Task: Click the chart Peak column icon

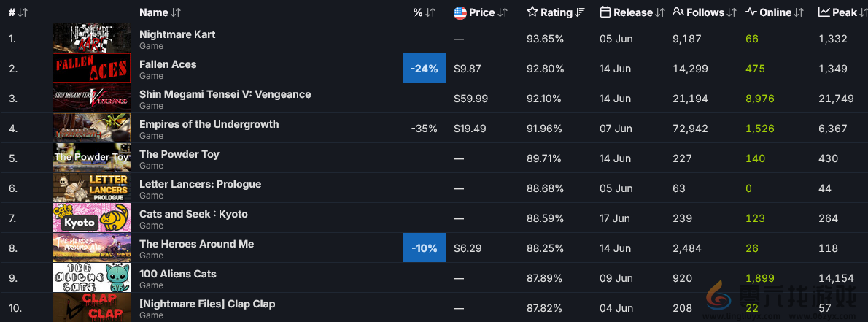Action: pyautogui.click(x=824, y=12)
